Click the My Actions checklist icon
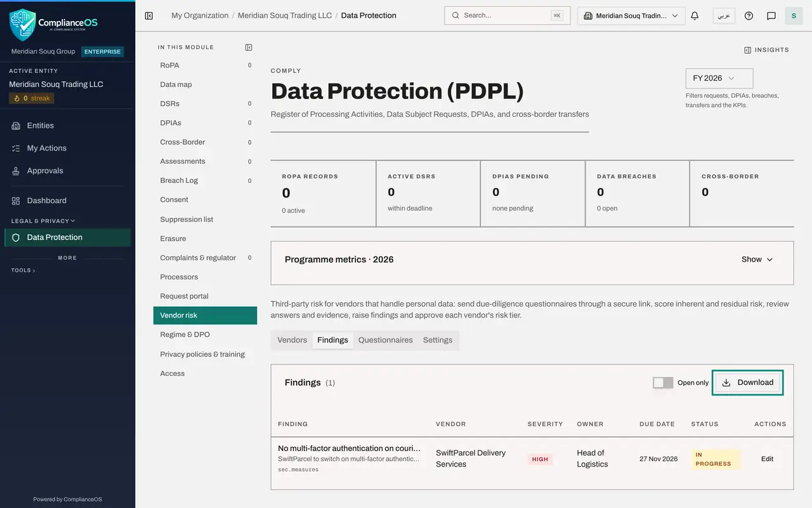Viewport: 812px width, 508px height. (x=16, y=148)
